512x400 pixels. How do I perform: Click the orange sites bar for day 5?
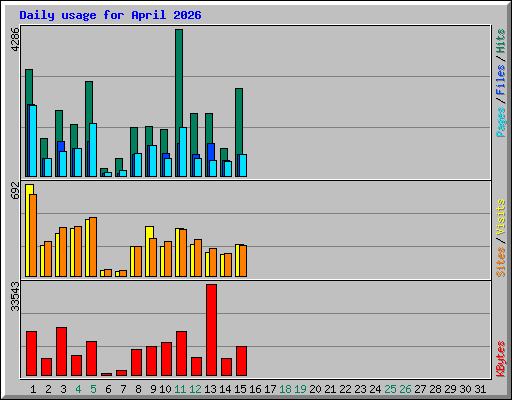click(x=93, y=247)
